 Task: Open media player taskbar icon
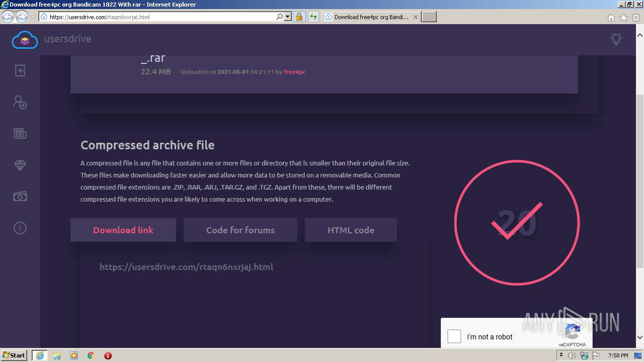[x=74, y=355]
